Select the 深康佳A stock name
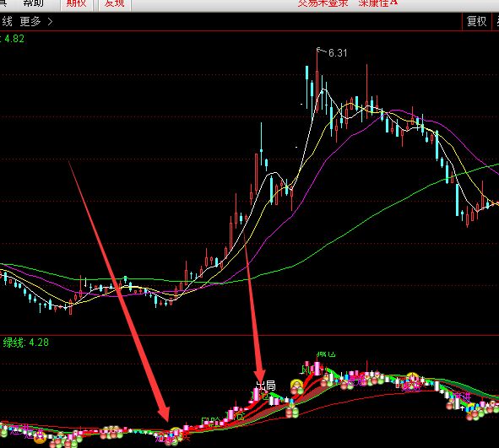Viewport: 499px width, 448px height. click(x=377, y=3)
